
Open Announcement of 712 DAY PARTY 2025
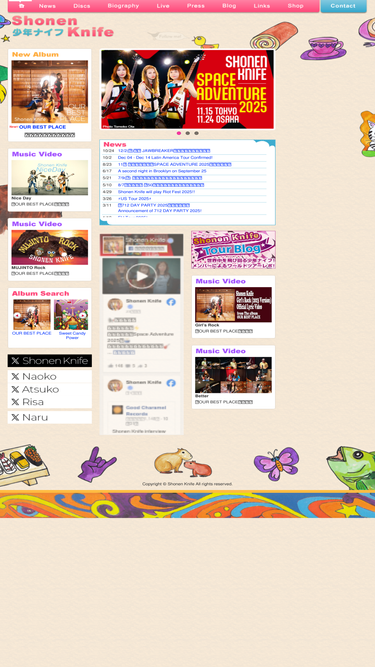(x=159, y=211)
